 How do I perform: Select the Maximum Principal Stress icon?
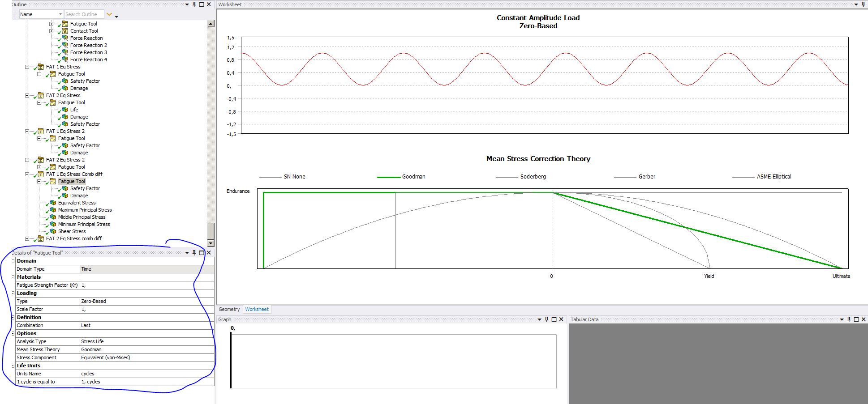53,210
